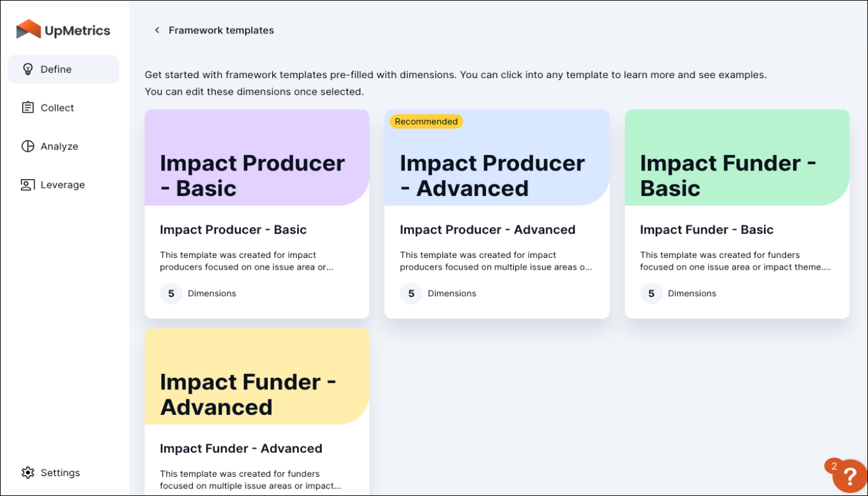
Task: Click the notification badge showing 2
Action: 835,466
